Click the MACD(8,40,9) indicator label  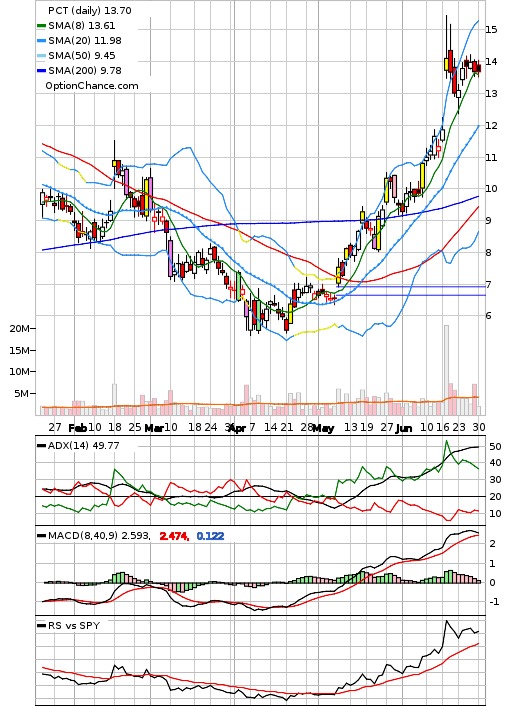pos(99,536)
